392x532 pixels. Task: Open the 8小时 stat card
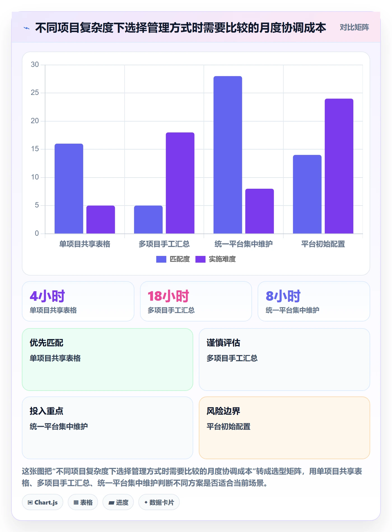314,301
